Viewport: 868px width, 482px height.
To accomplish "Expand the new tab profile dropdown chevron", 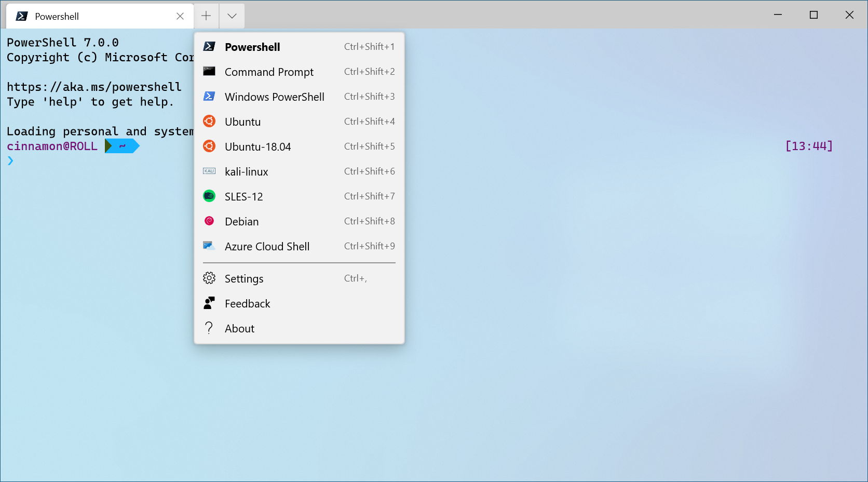I will coord(232,16).
